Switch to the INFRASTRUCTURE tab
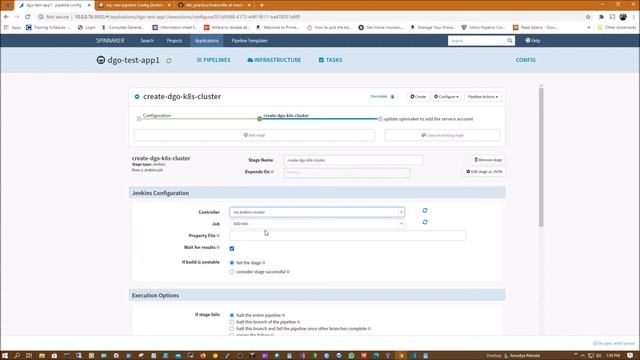 coord(274,60)
